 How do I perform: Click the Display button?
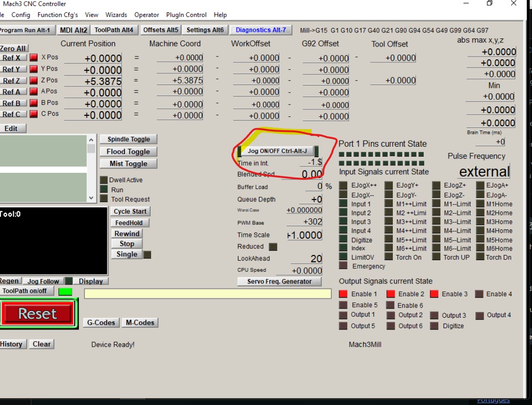click(91, 281)
